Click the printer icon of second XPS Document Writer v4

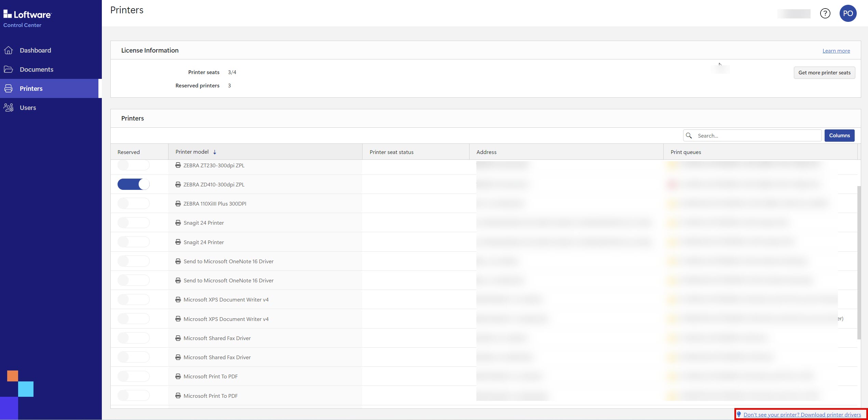(x=178, y=319)
